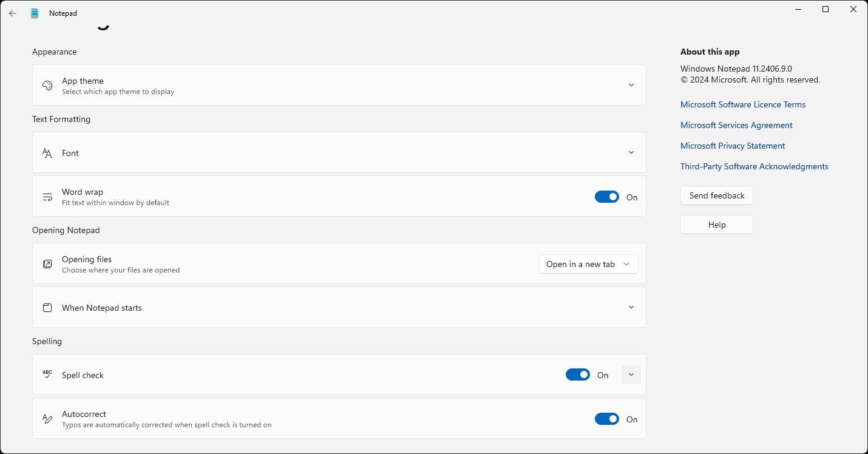This screenshot has height=454, width=868.
Task: Click the 'App theme' label
Action: [83, 81]
